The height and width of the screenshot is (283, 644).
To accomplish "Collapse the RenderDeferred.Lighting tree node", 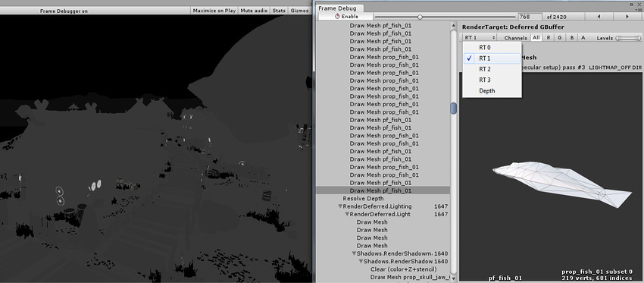I will 339,206.
